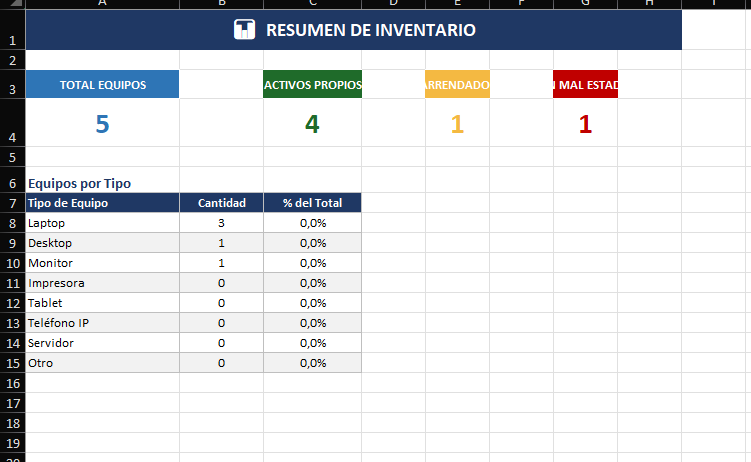Select row 3 via its row header

coord(12,84)
